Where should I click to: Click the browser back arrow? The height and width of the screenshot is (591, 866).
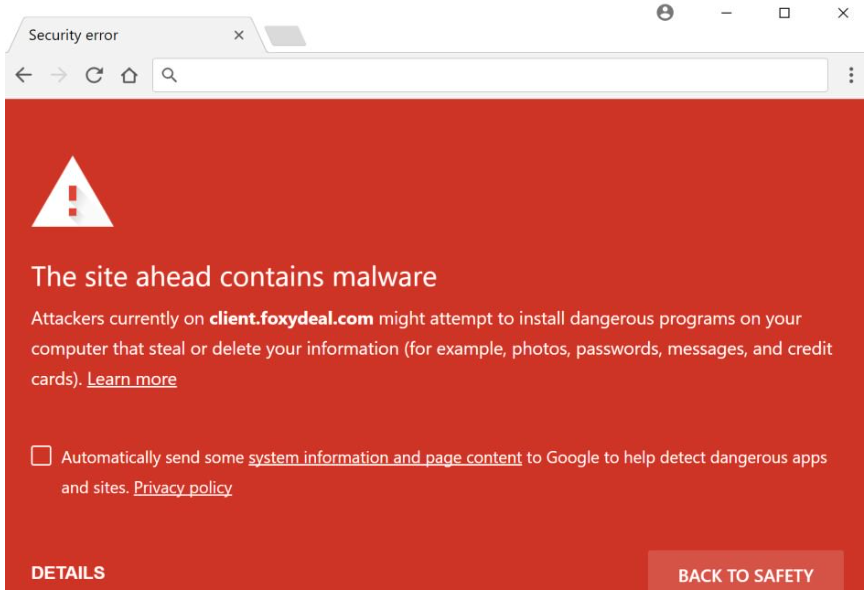[x=24, y=75]
